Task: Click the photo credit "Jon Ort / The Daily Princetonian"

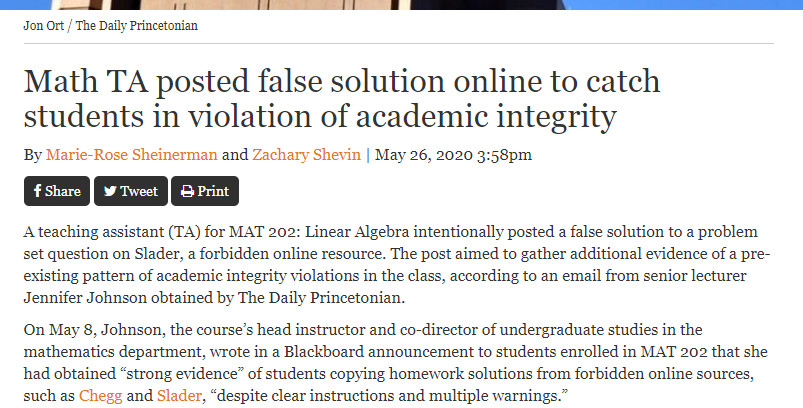Action: [x=110, y=25]
